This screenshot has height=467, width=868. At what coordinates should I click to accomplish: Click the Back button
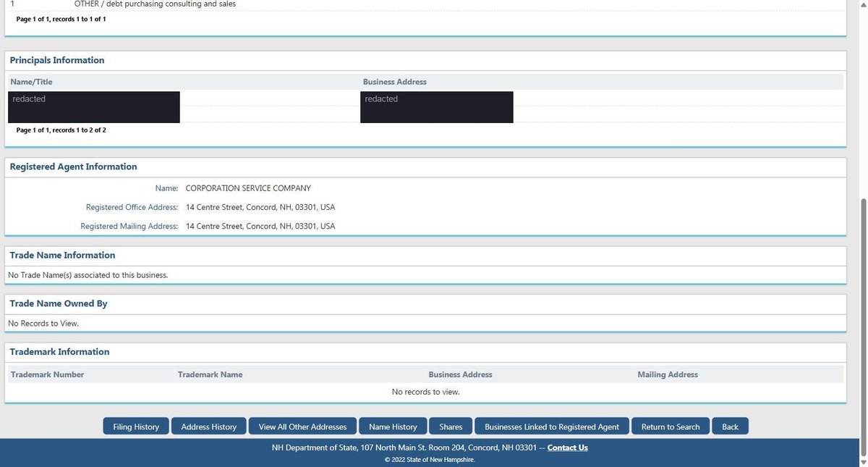click(x=730, y=426)
